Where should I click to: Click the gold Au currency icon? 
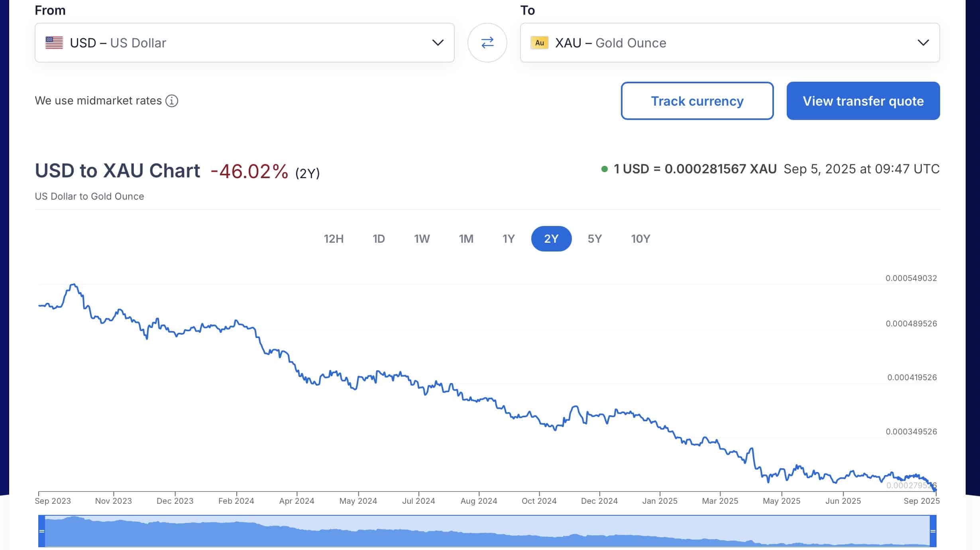click(x=539, y=43)
